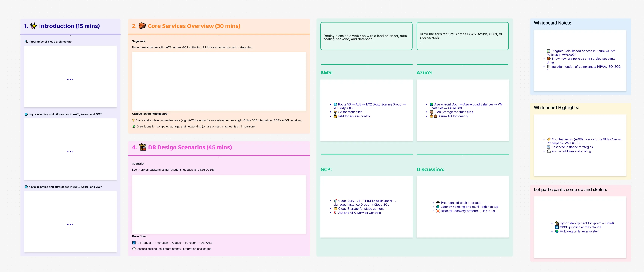Image resolution: width=644 pixels, height=272 pixels.
Task: Click the lightbulb icon before 'Circle and explain unique features'
Action: (133, 120)
